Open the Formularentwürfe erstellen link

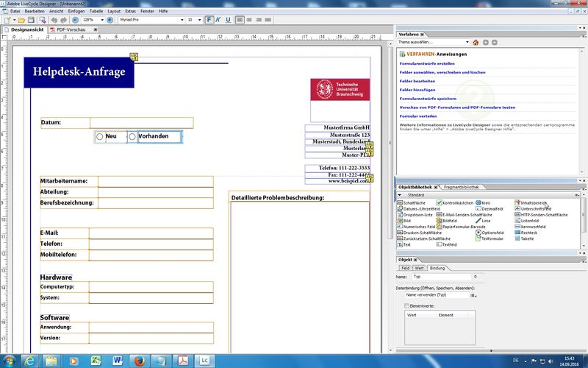click(x=426, y=63)
